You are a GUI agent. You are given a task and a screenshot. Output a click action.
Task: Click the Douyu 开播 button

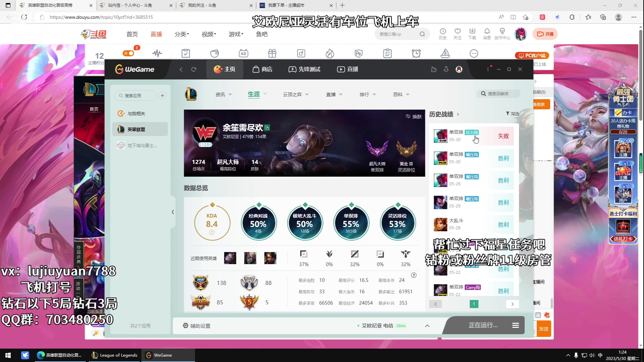(x=545, y=34)
